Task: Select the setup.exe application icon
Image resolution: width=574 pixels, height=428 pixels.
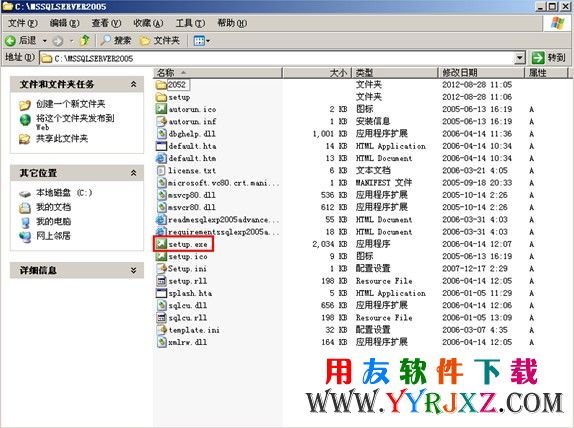Action: tap(161, 244)
